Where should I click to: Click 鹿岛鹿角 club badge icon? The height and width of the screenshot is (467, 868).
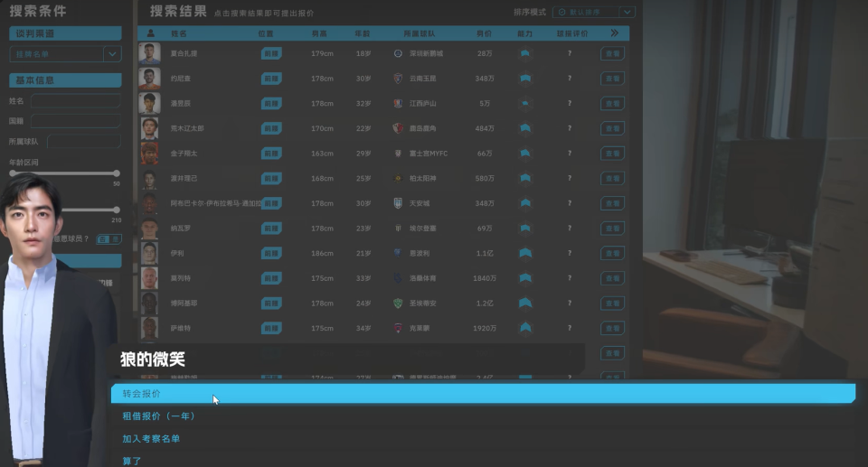tap(398, 128)
